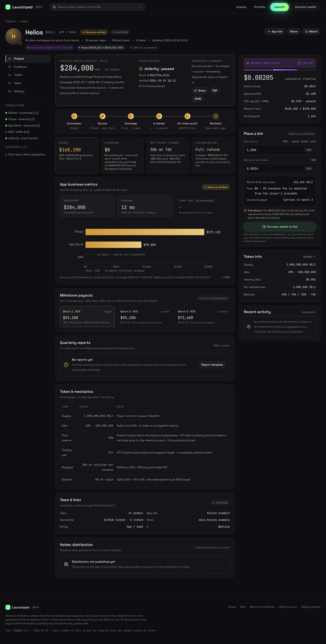Open Explore in the top navigation

pyautogui.click(x=241, y=7)
